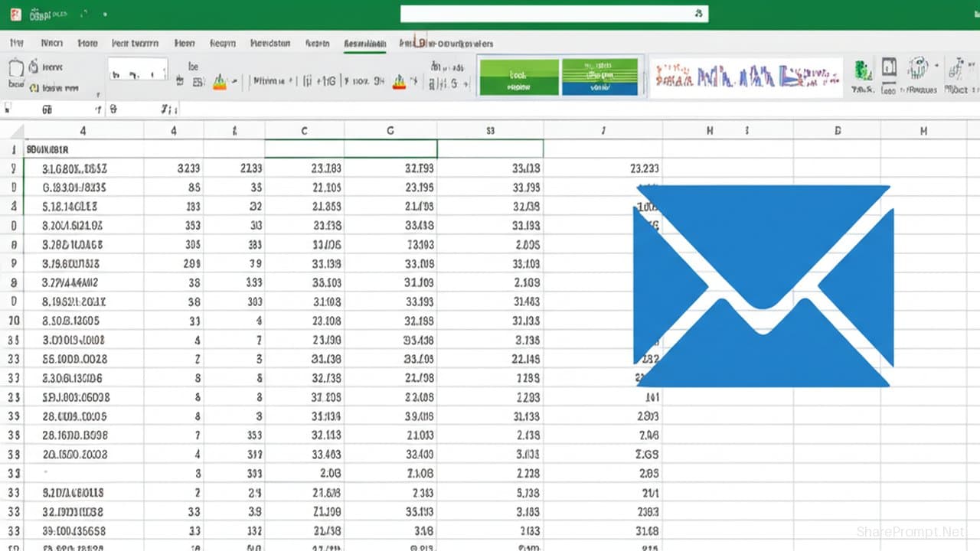
Task: Choose the green and blue style thumbnail
Action: click(x=599, y=77)
